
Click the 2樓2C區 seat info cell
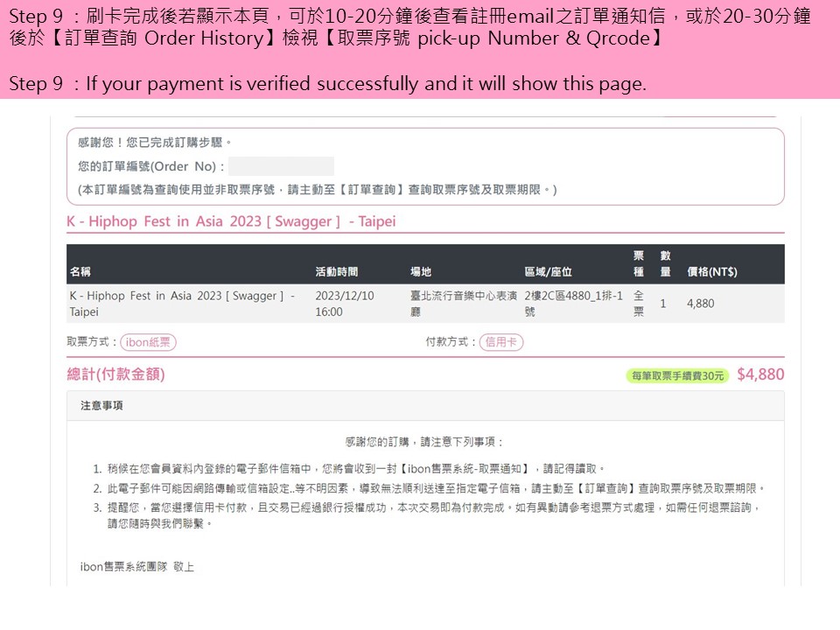coord(573,304)
